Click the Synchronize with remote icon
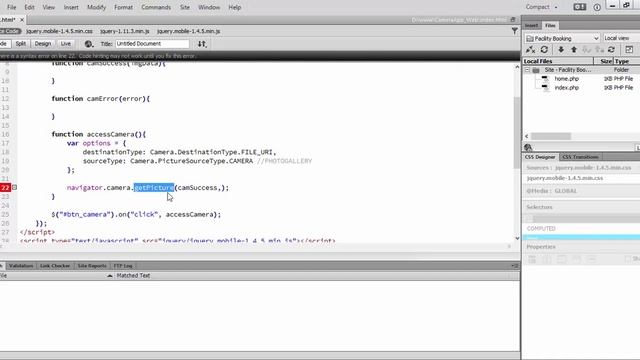This screenshot has width=640, height=360. (x=611, y=49)
